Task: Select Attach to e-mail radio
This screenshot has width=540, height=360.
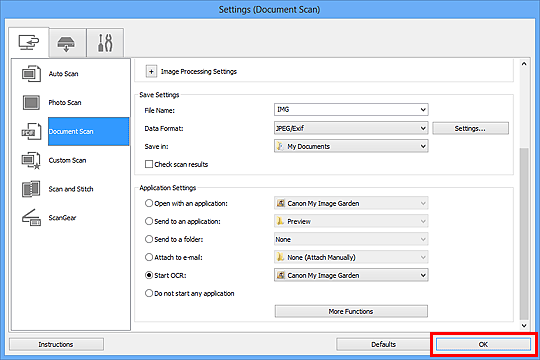Action: 149,257
